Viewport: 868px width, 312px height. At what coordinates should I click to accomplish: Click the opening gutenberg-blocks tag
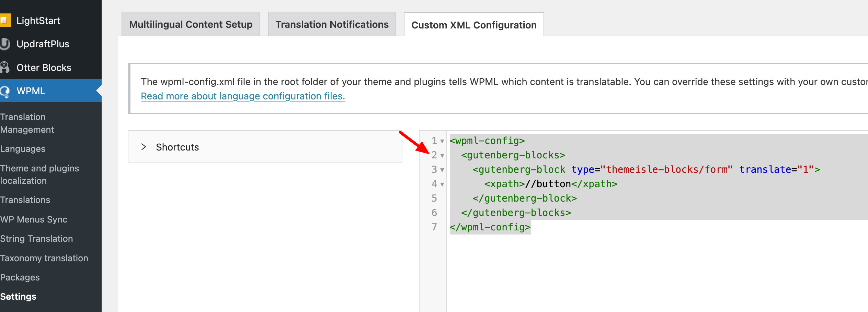click(x=513, y=155)
